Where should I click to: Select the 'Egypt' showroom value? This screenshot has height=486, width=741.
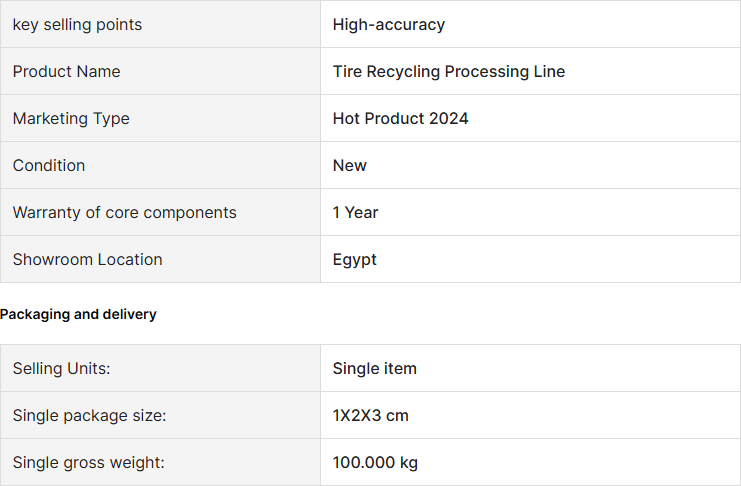(x=354, y=260)
